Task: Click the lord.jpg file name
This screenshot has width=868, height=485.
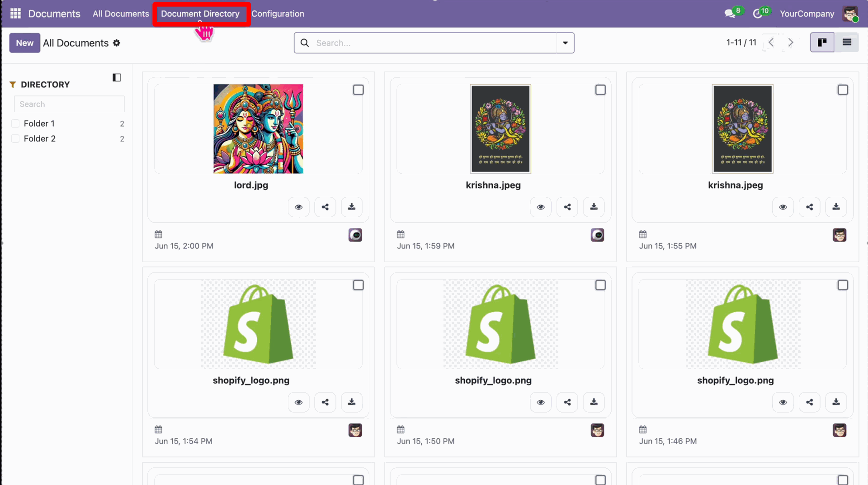Action: tap(251, 185)
